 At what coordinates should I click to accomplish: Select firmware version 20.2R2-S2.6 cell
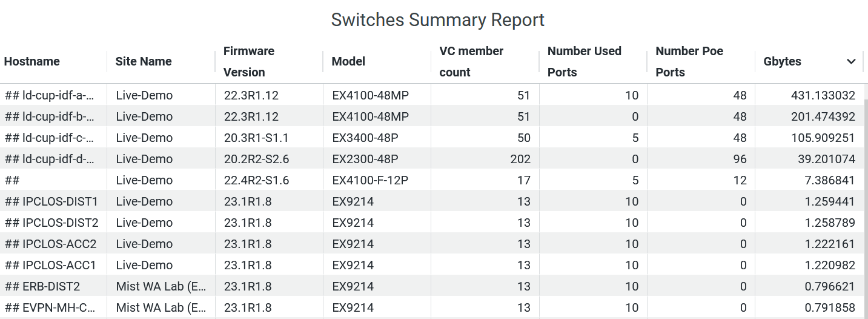tap(257, 159)
